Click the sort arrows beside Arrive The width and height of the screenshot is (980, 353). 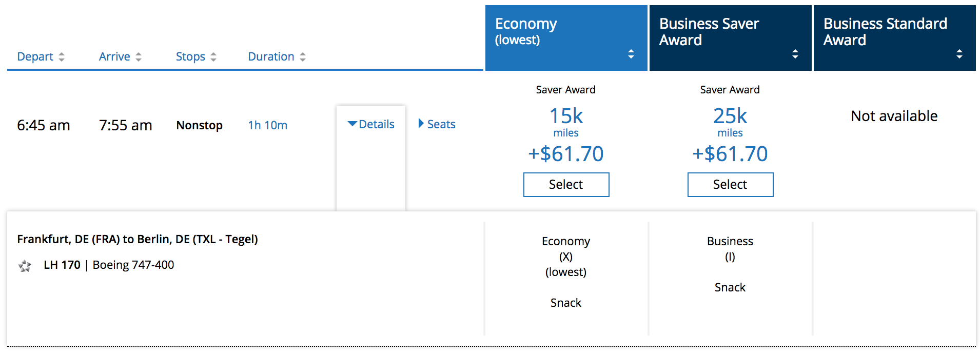[139, 57]
